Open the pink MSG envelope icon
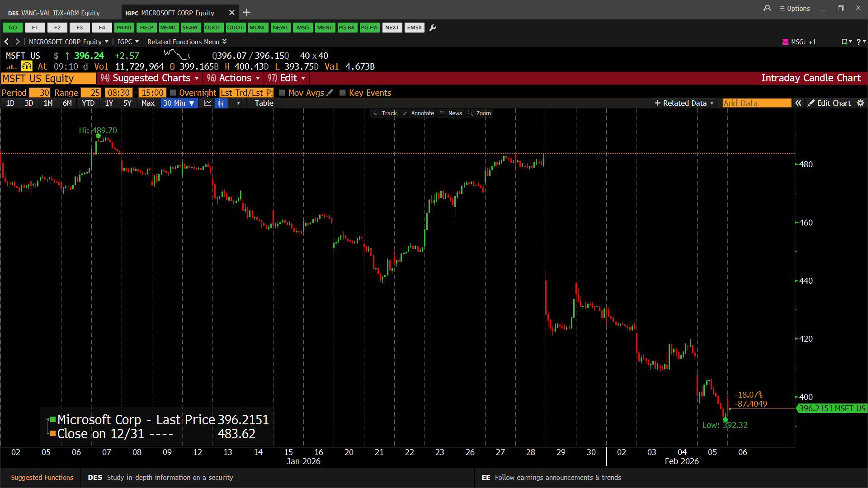Screen dimensions: 868x488 785,42
